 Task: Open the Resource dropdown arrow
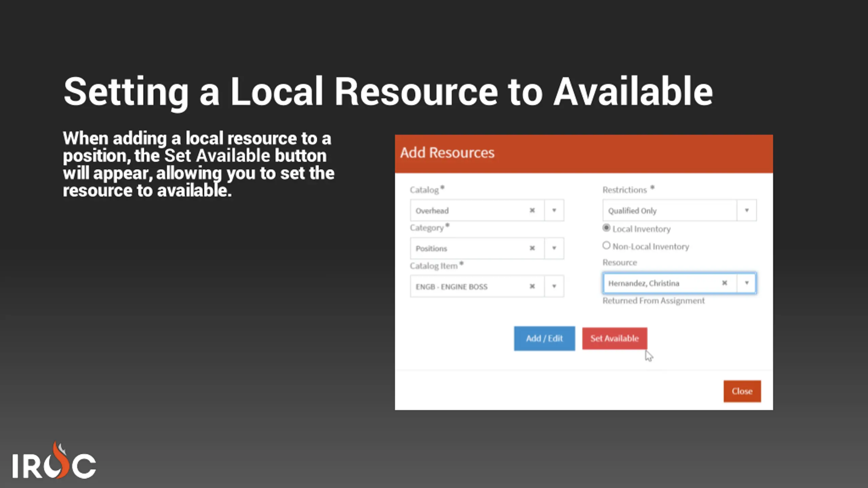point(746,283)
